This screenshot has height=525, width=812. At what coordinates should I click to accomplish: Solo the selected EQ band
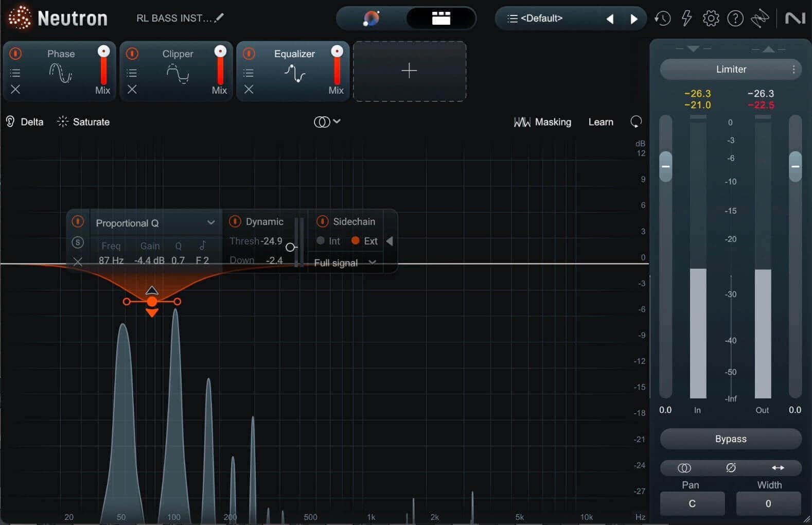pos(78,242)
